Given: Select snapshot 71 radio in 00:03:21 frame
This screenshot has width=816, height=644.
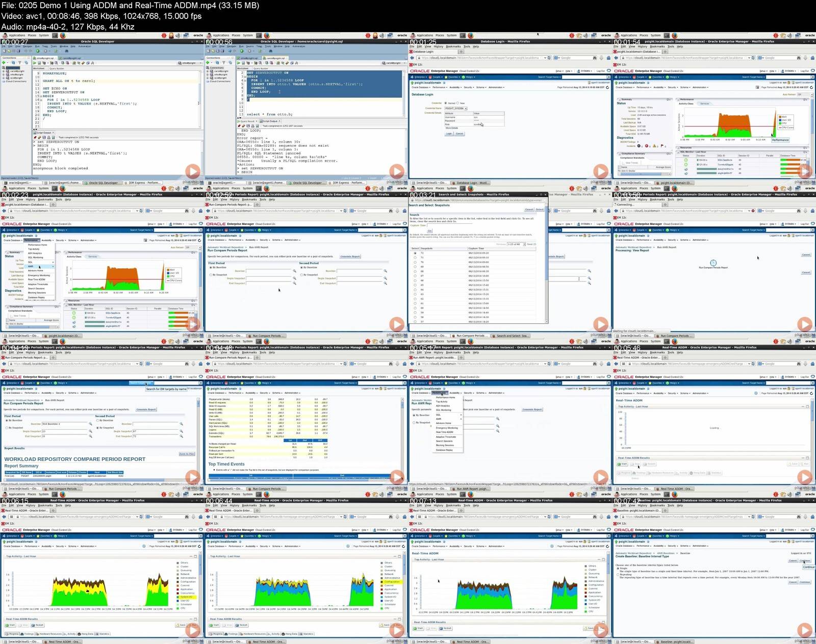Looking at the screenshot, I should point(415,257).
